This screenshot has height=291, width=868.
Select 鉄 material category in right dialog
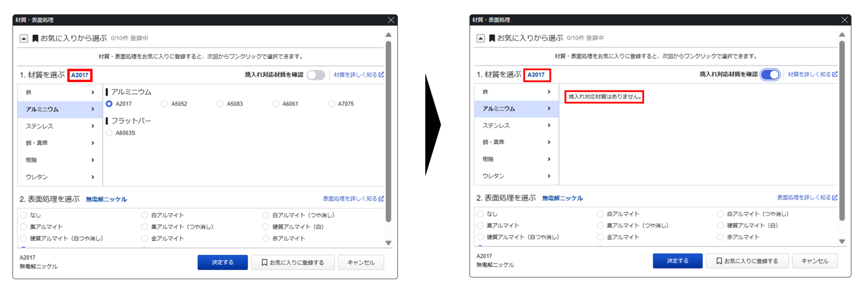[x=516, y=92]
